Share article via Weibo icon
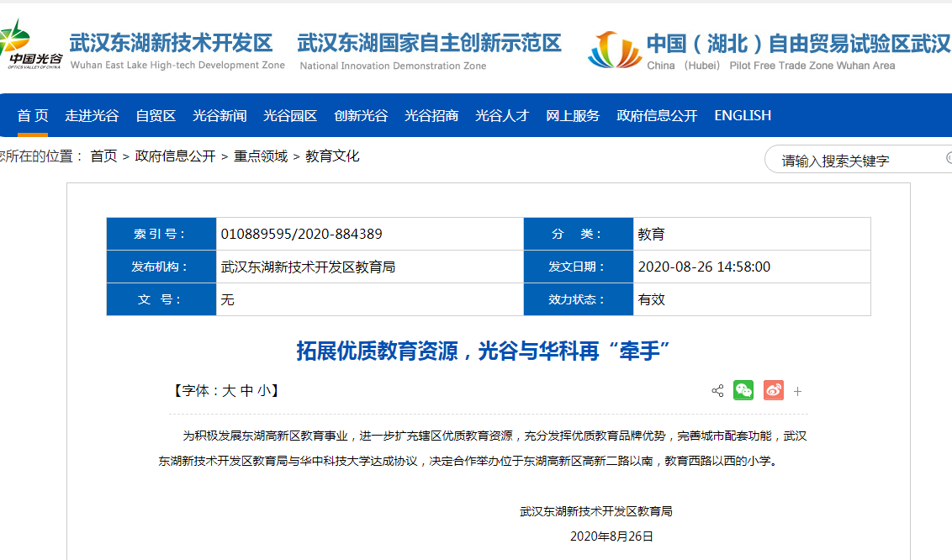Viewport: 952px width, 560px height. coord(773,390)
